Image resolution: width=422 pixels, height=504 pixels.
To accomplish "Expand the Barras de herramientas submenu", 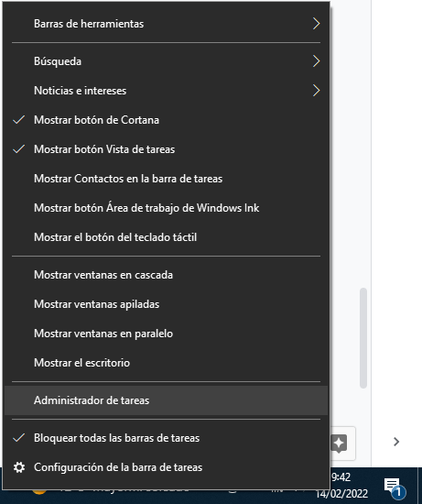I will pyautogui.click(x=166, y=24).
